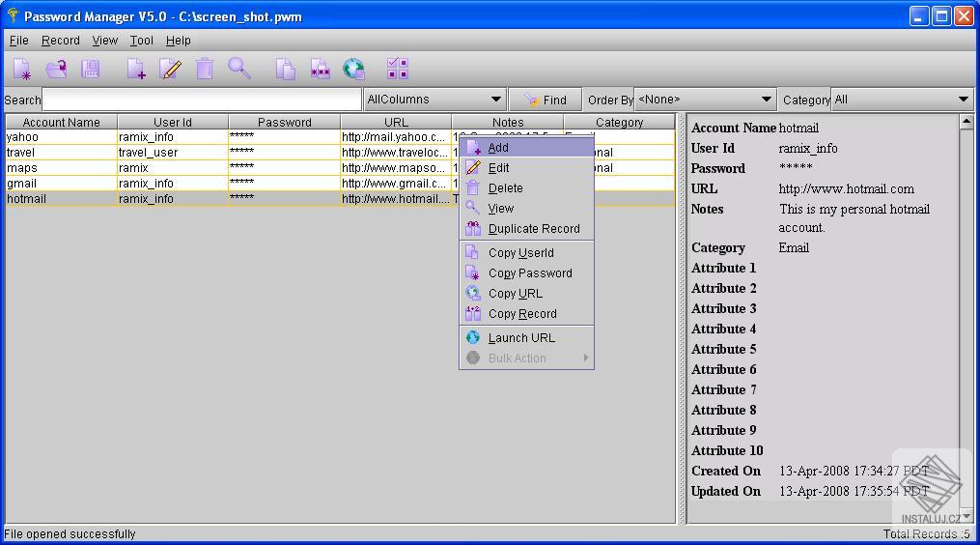Select Copy UserId in context menu
Image resolution: width=980 pixels, height=545 pixels.
click(x=526, y=253)
